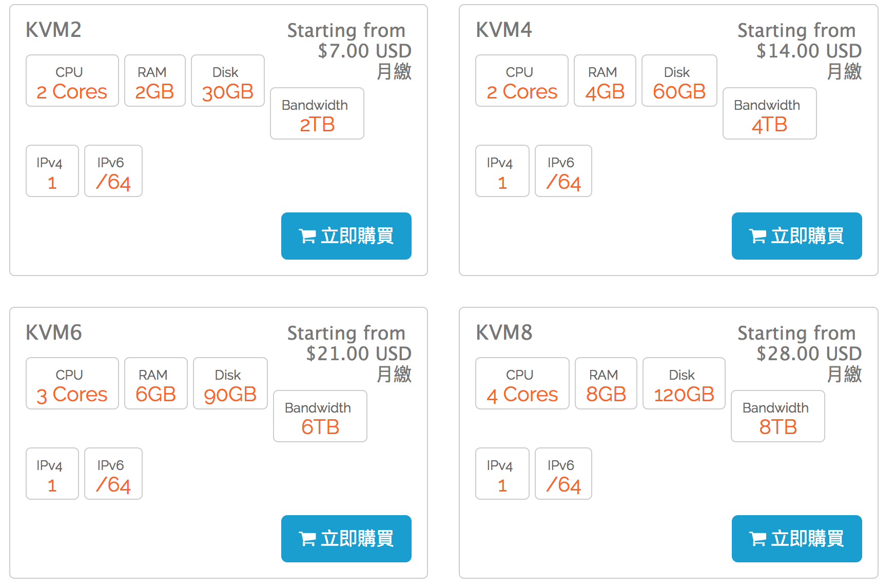The height and width of the screenshot is (588, 895).
Task: Click the KVM8 plan heading
Action: pos(504,333)
